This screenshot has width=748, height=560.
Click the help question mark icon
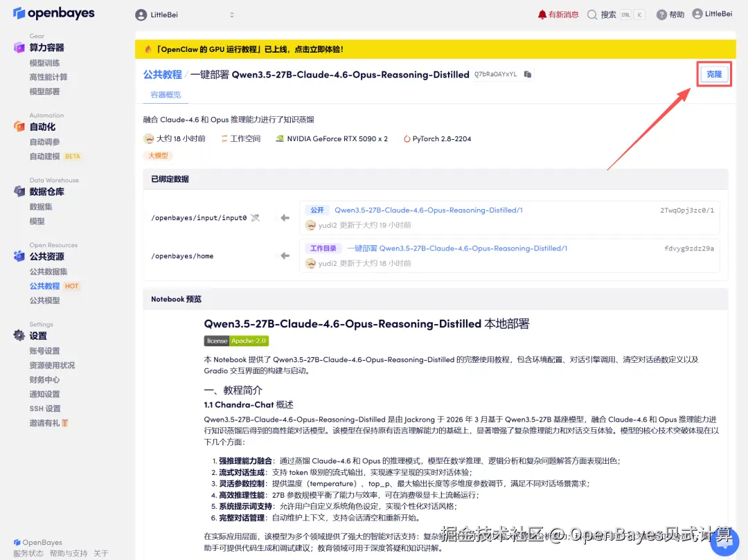(661, 15)
